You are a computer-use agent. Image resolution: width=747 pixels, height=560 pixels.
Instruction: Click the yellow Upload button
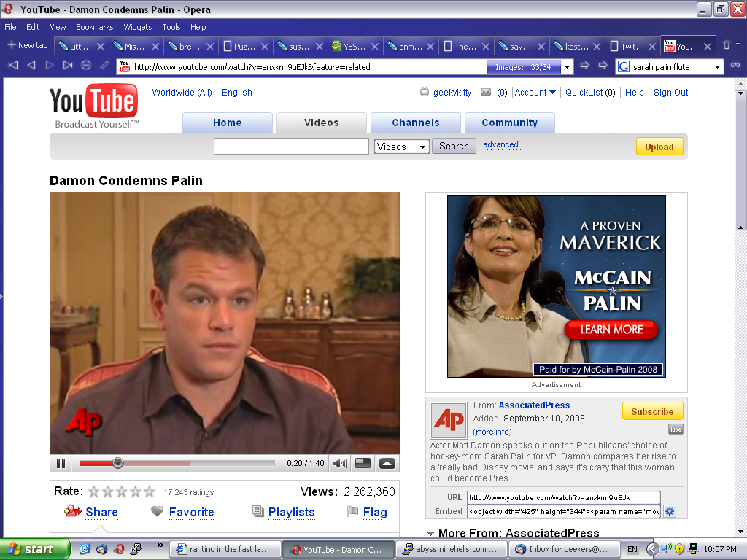[659, 147]
